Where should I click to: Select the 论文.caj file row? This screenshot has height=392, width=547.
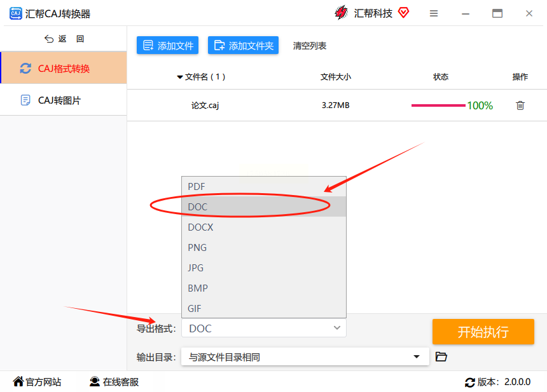[337, 105]
